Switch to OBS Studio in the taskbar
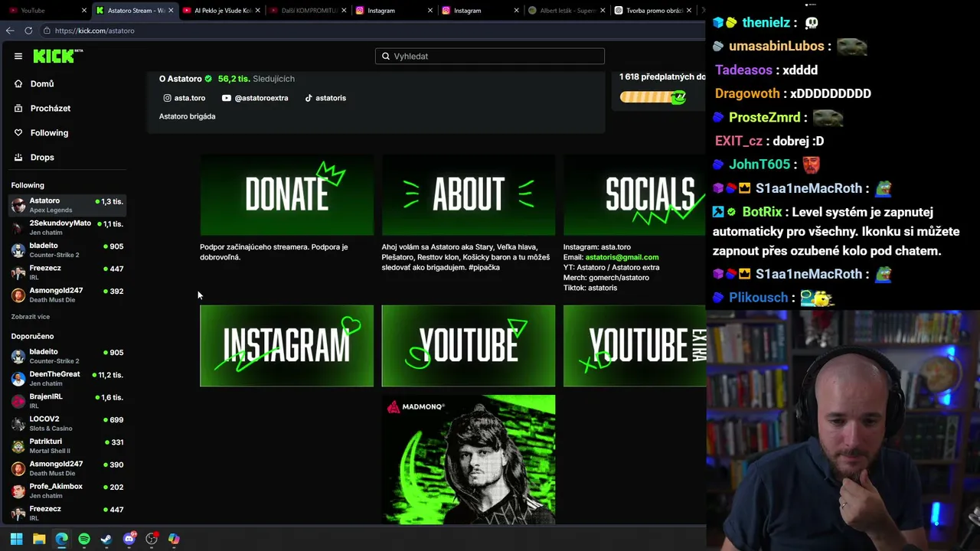Screen dimensions: 980x551 [152, 539]
